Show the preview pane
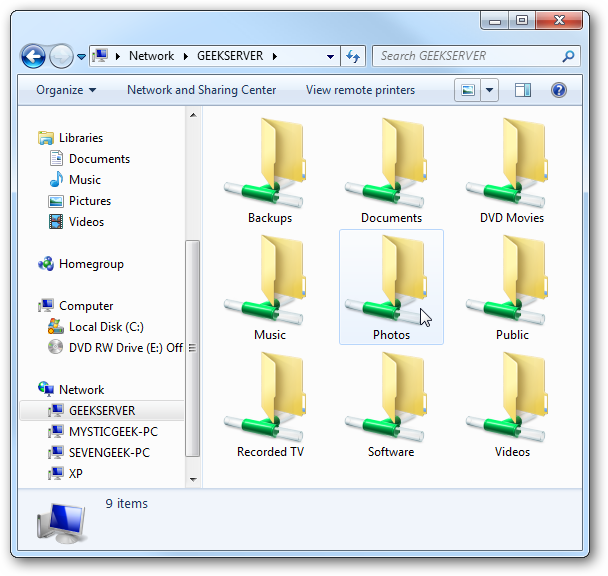Viewport: 608px width, 576px height. [x=523, y=90]
